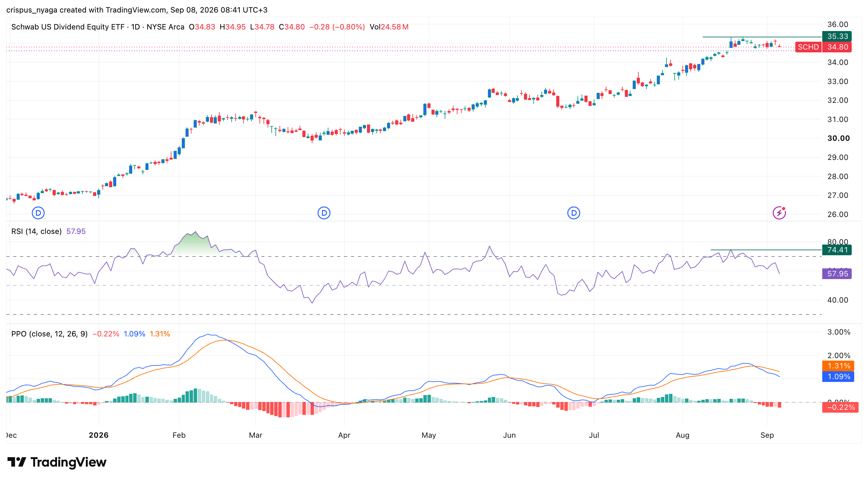Select the volume reading Vol 24.58 M
The height and width of the screenshot is (481, 868).
click(x=389, y=27)
